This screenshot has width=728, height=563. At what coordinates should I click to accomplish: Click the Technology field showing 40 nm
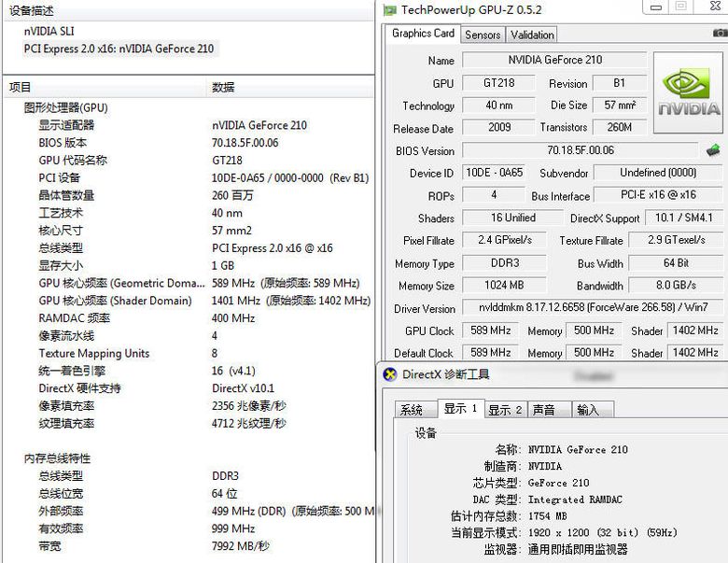click(498, 106)
